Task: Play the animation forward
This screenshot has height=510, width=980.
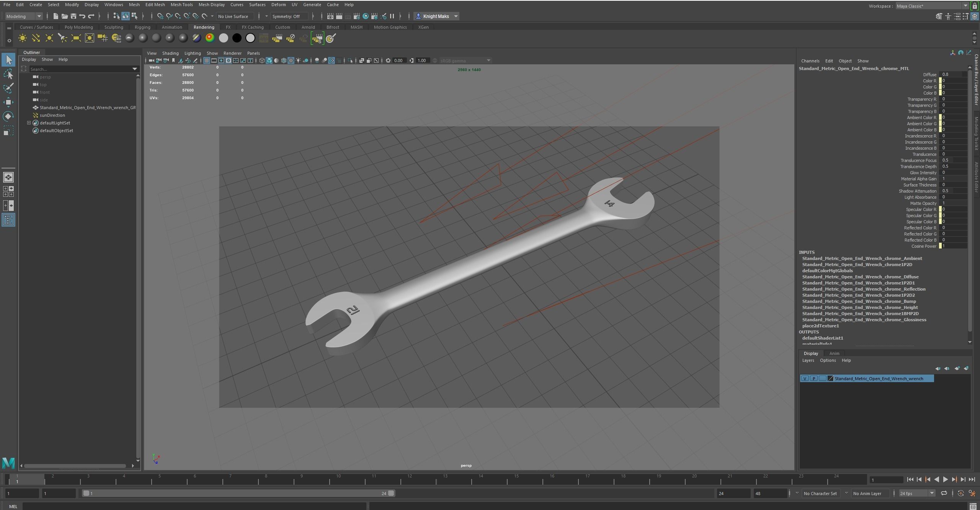Action: [x=945, y=479]
